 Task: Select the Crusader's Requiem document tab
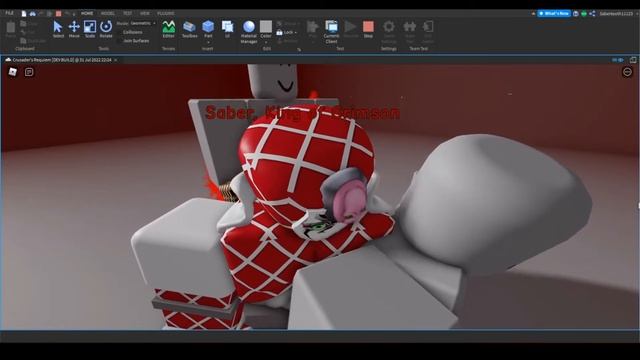click(x=62, y=60)
